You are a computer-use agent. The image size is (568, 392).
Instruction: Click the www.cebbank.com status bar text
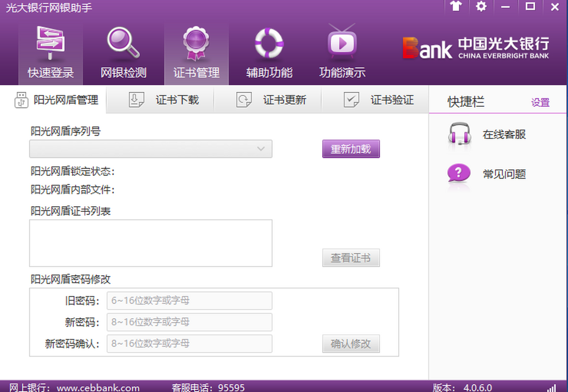(x=98, y=388)
